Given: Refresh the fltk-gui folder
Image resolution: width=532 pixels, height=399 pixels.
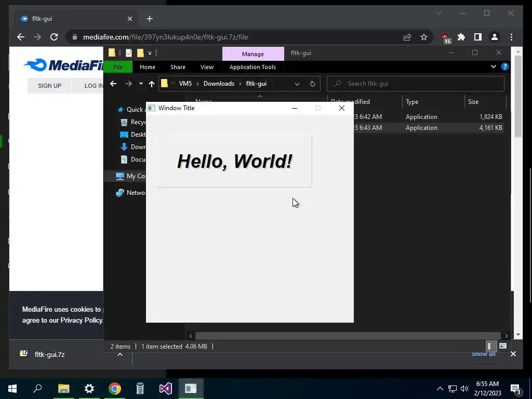Looking at the screenshot, I should tap(312, 84).
